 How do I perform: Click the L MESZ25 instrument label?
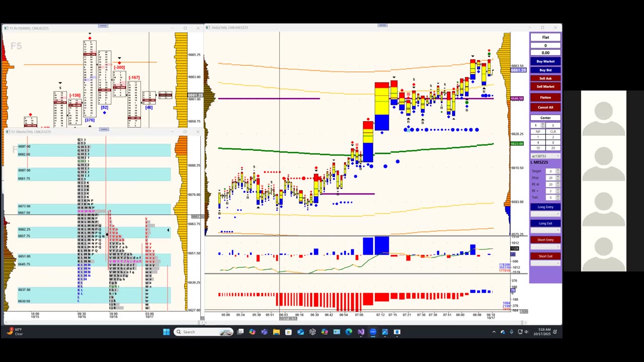pos(539,162)
